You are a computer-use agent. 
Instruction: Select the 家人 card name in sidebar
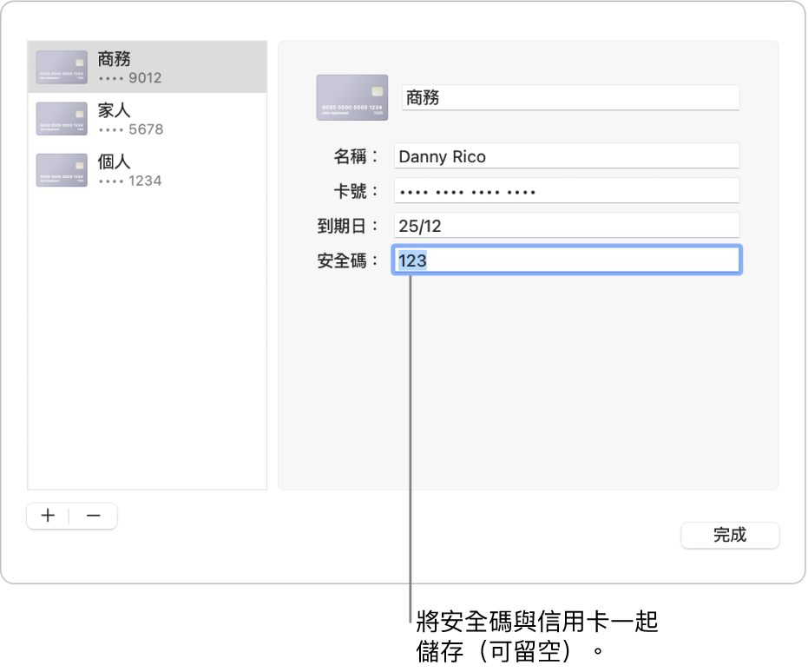point(114,111)
